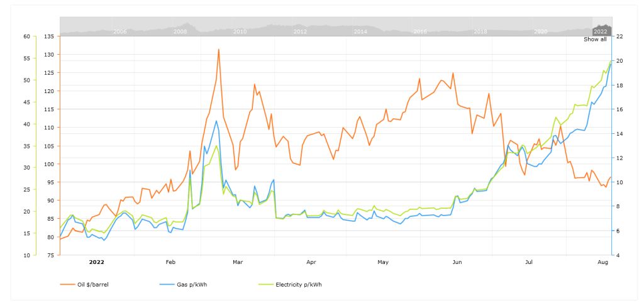Click the 135 value on the oil axis
This screenshot has width=644, height=308.
pos(49,36)
